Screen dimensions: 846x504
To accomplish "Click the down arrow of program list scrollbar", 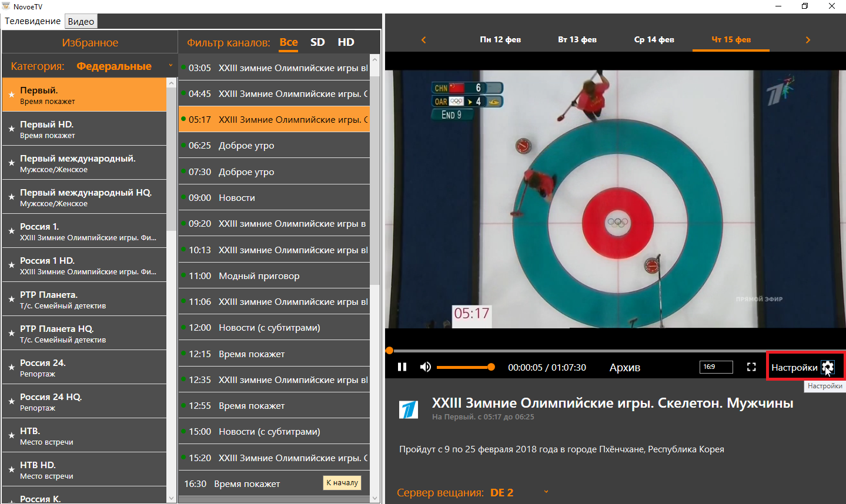I will pos(375,498).
